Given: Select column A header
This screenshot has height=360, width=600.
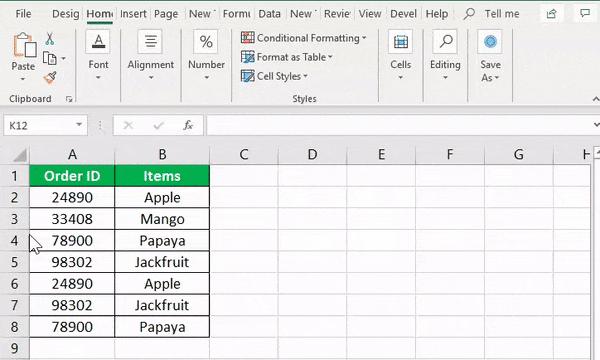Looking at the screenshot, I should point(72,155).
